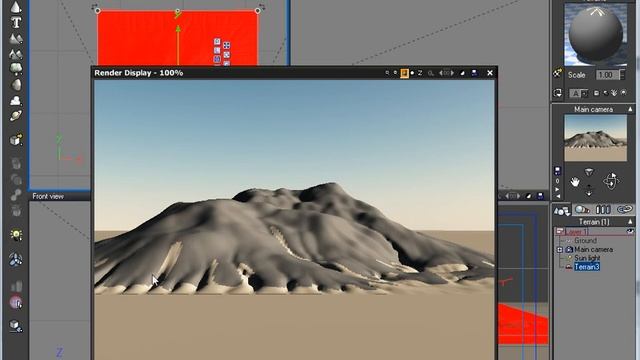Click the Scale stepper arrows

click(x=622, y=75)
